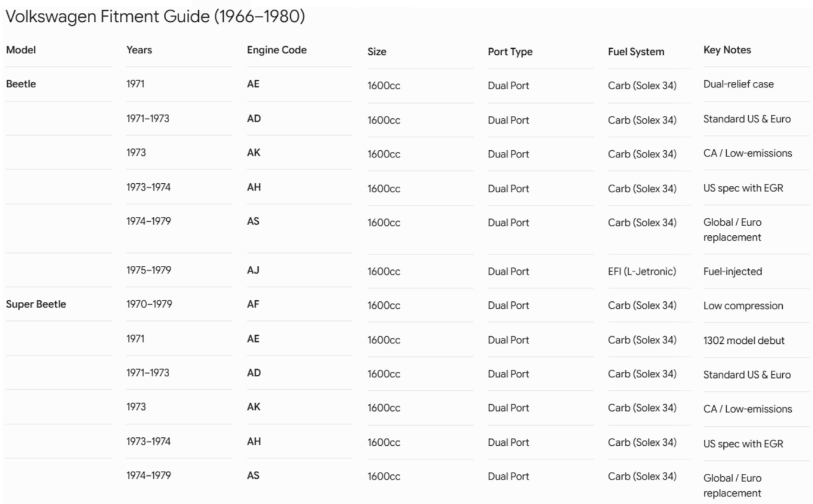Viewport: 813px width, 504px height.
Task: Select the Beetle US spec with EGR note
Action: click(x=743, y=188)
